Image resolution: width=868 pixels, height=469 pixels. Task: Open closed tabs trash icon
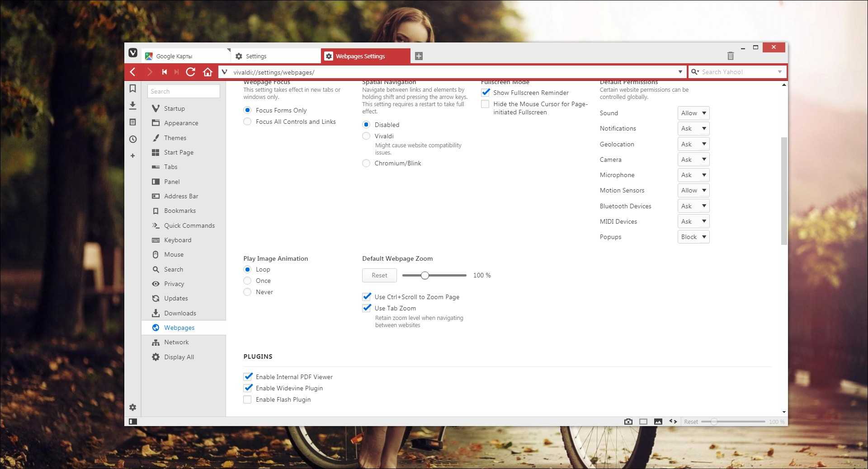(x=730, y=56)
